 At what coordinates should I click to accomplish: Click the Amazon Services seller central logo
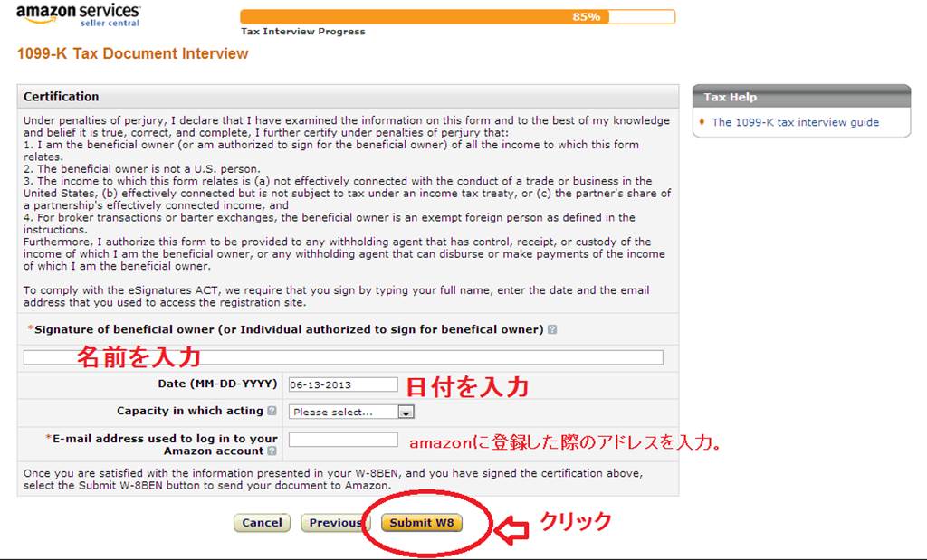(76, 16)
